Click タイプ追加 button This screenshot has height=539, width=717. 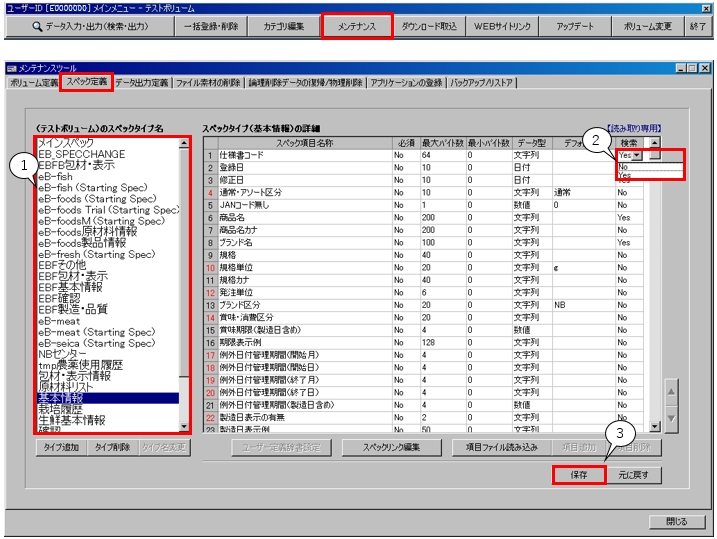[x=61, y=447]
